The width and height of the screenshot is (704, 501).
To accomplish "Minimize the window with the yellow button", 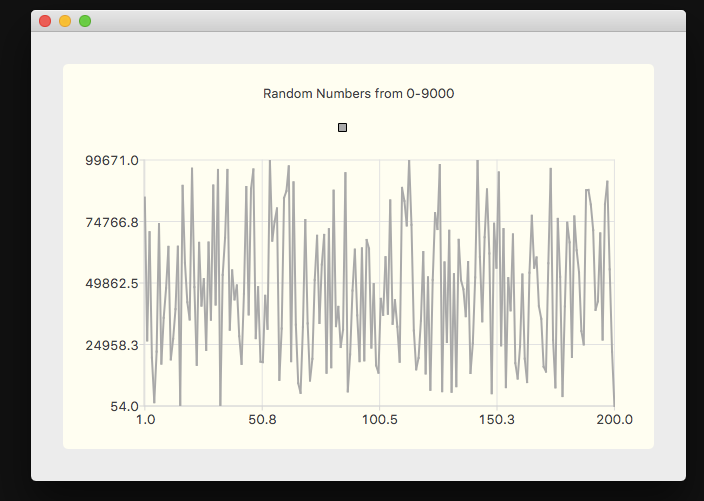I will (x=65, y=21).
